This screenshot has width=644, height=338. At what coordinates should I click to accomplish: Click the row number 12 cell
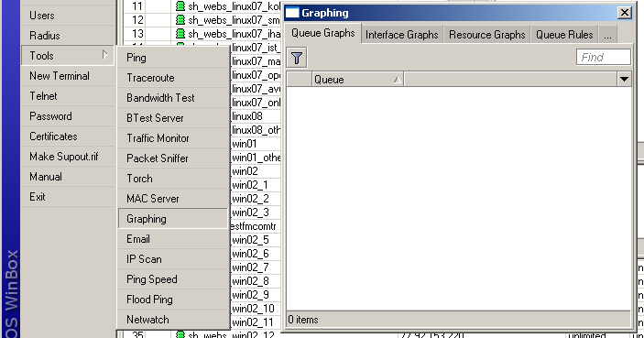(137, 20)
